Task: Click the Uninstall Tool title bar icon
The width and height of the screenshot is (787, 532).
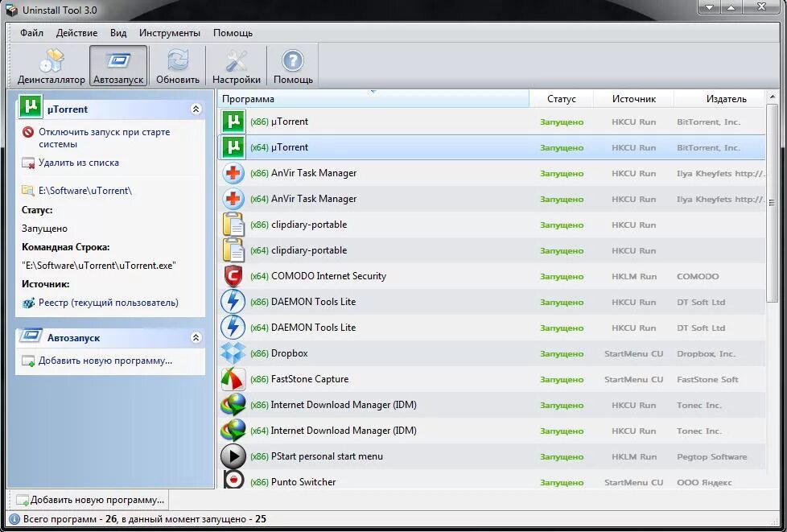Action: [x=11, y=10]
